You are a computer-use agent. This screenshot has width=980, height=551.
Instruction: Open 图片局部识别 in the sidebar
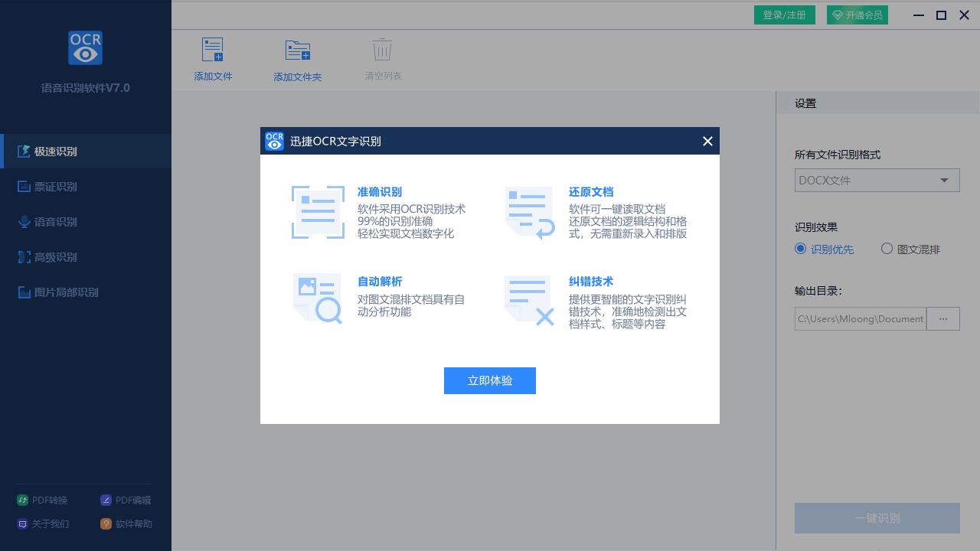(86, 292)
